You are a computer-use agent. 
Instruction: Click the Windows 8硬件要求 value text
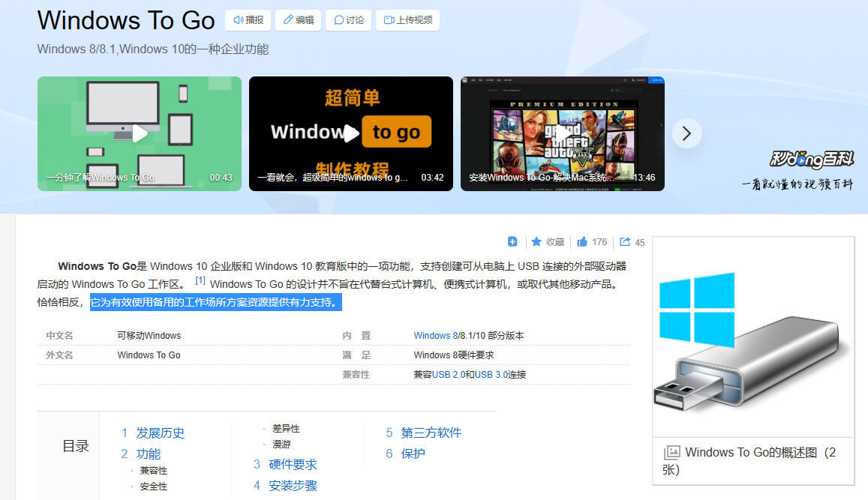[453, 355]
